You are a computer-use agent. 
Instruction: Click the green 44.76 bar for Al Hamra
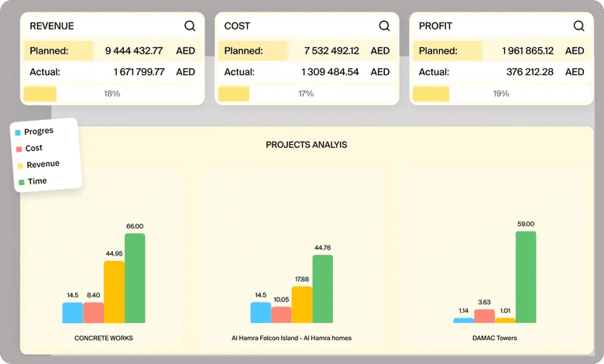[322, 288]
